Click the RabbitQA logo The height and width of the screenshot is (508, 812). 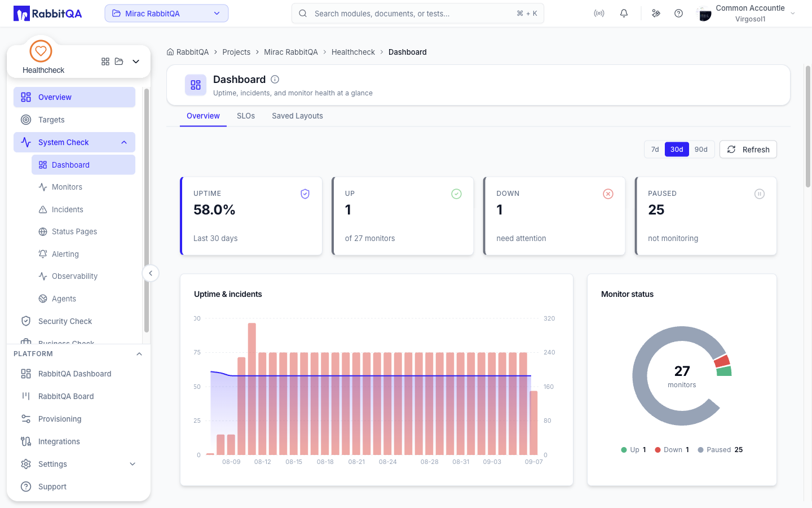[x=48, y=14]
